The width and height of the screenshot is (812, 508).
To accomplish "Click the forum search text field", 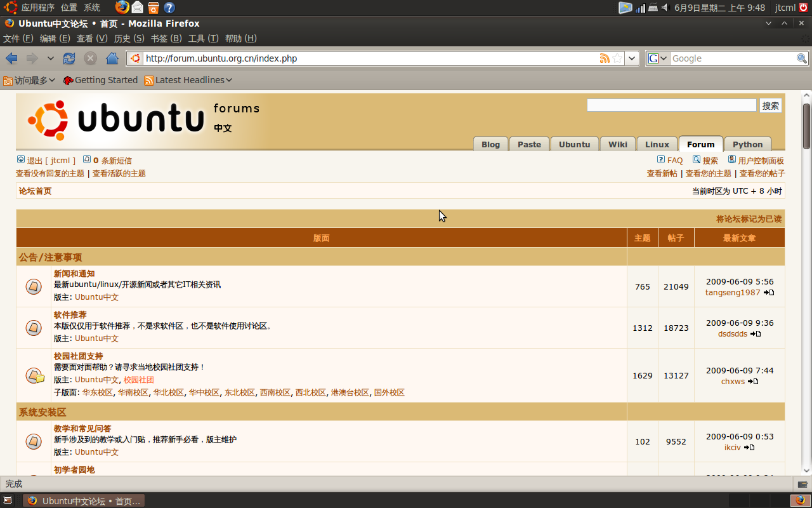I will click(x=671, y=105).
